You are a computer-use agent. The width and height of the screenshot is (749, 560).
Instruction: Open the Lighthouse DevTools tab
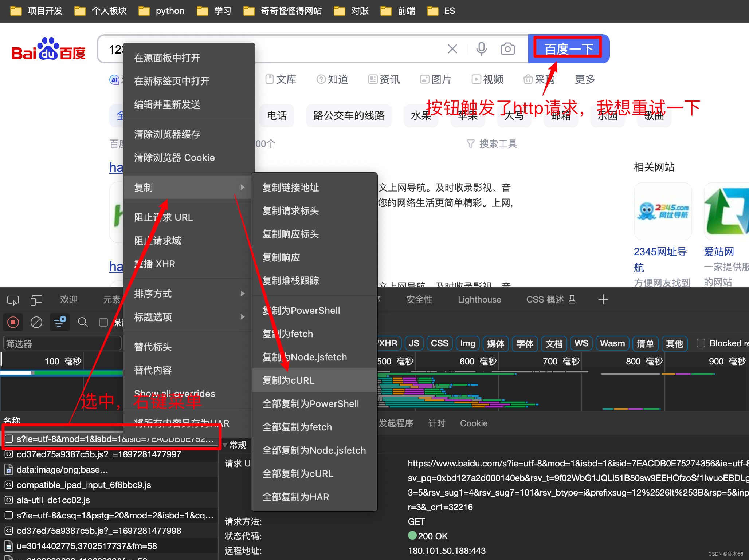coord(479,300)
